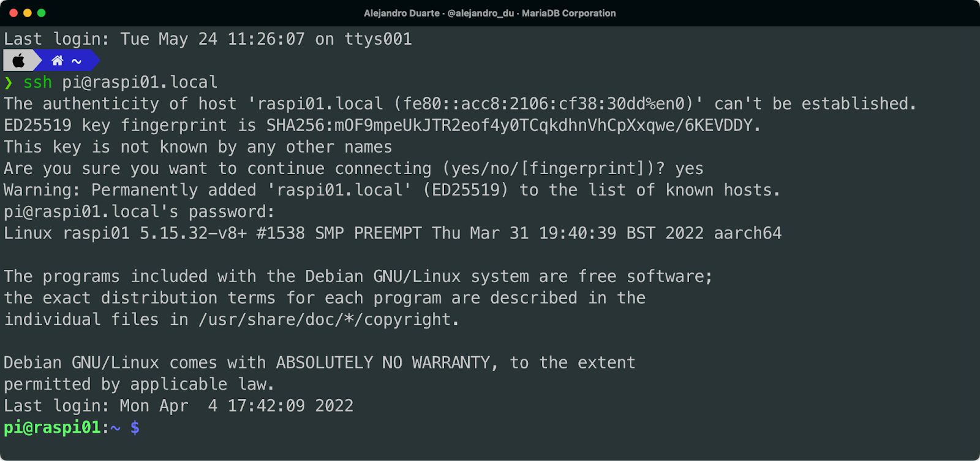Click the purple dollar sign prompt
This screenshot has height=461, width=980.
135,427
